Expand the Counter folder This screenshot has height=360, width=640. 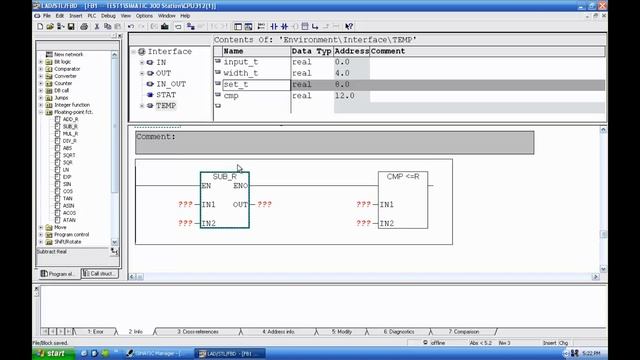(41, 83)
